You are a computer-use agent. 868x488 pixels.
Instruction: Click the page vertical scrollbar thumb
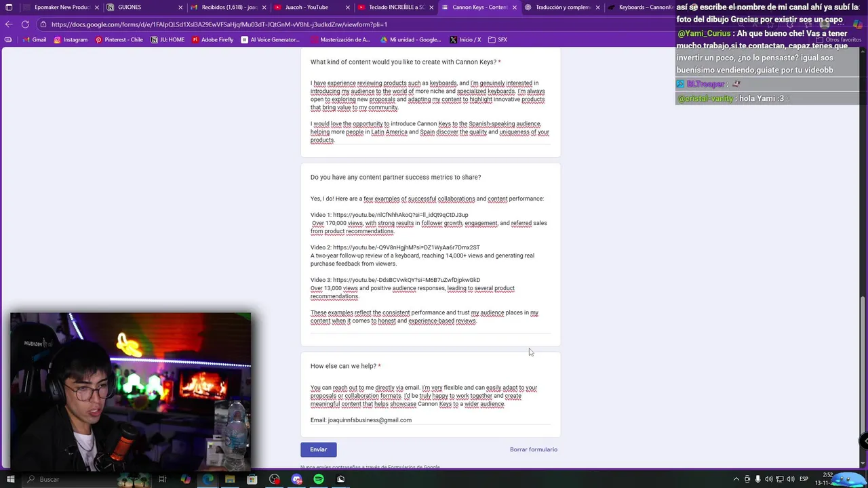click(x=863, y=363)
